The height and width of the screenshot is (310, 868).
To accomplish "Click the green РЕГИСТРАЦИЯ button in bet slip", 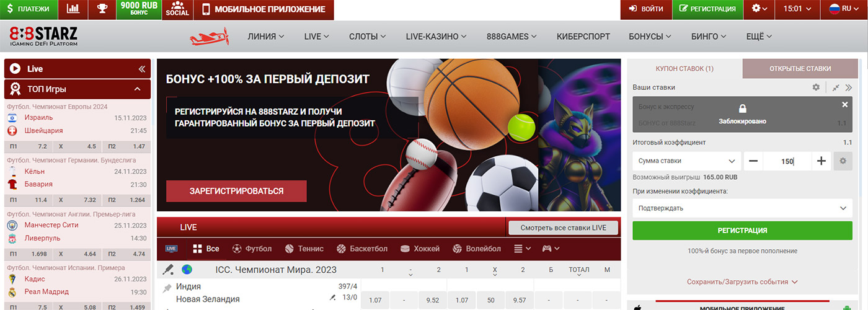I will 742,230.
